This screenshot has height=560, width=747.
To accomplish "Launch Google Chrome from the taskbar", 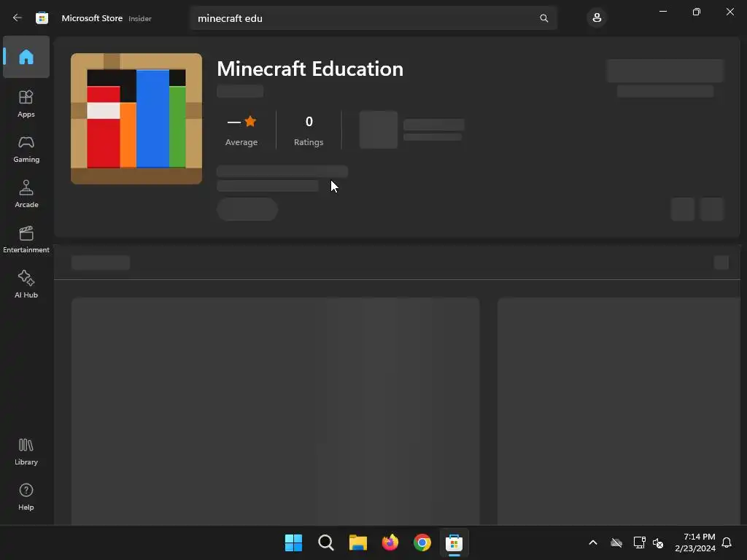I will point(422,542).
